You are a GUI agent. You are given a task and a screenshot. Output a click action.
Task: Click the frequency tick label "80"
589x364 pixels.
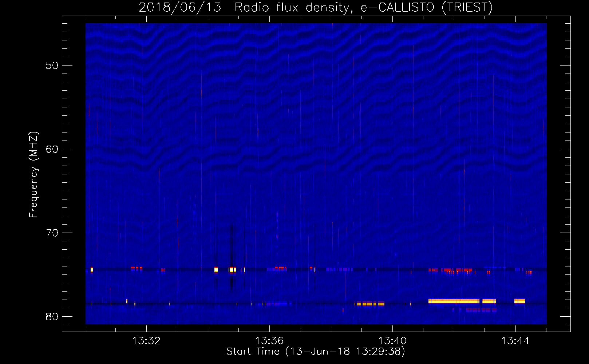pyautogui.click(x=52, y=317)
